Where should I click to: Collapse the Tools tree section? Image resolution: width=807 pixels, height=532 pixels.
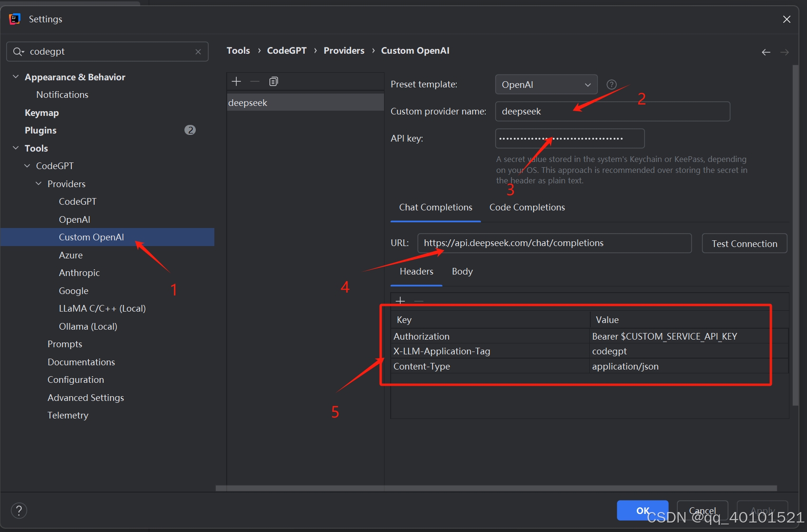(16, 148)
